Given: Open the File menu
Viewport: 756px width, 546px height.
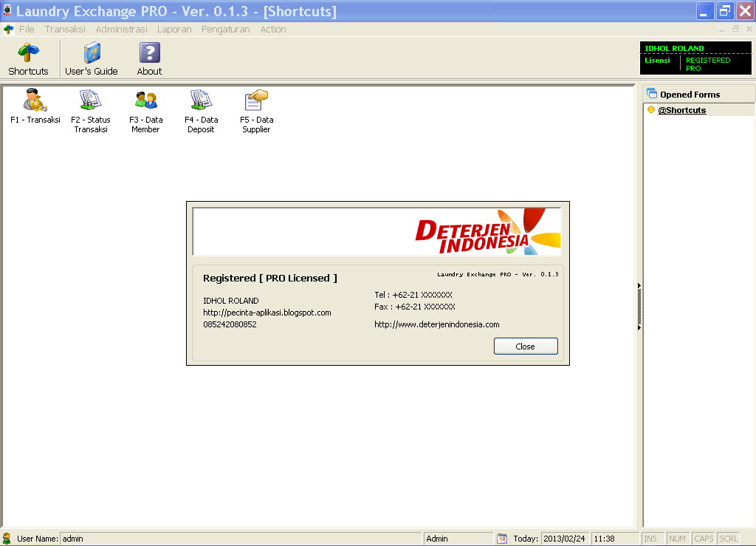Looking at the screenshot, I should coord(27,30).
